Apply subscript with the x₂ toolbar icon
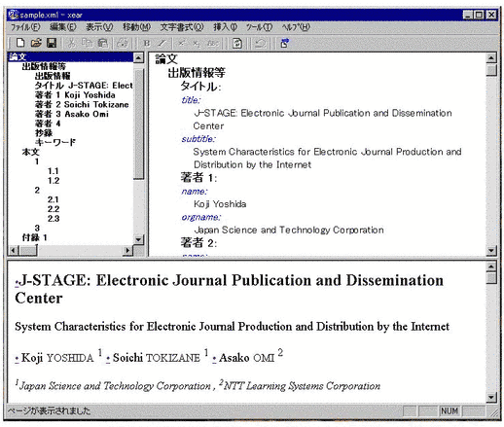Image resolution: width=504 pixels, height=427 pixels. click(197, 43)
